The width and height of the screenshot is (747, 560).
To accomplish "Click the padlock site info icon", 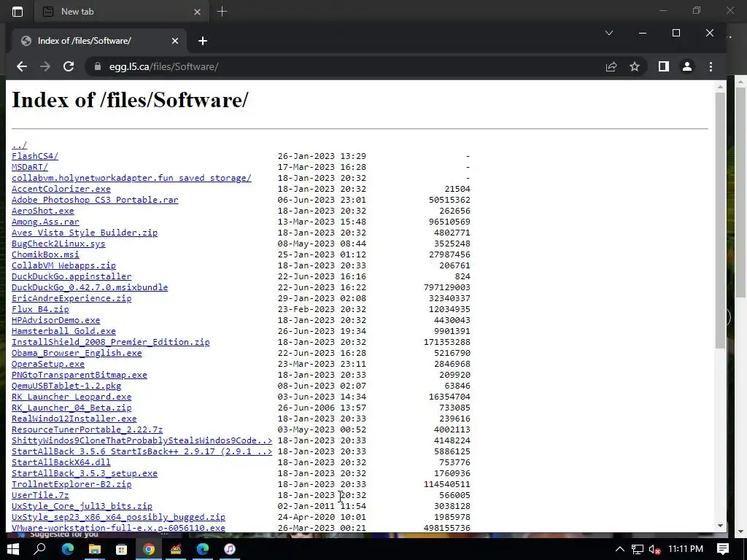I will pos(98,66).
